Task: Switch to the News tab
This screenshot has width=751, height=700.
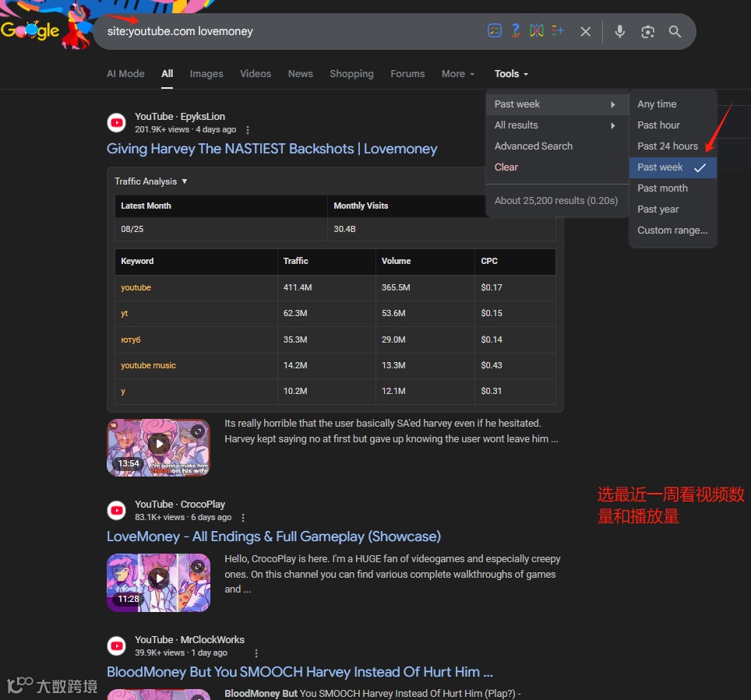Action: click(300, 74)
